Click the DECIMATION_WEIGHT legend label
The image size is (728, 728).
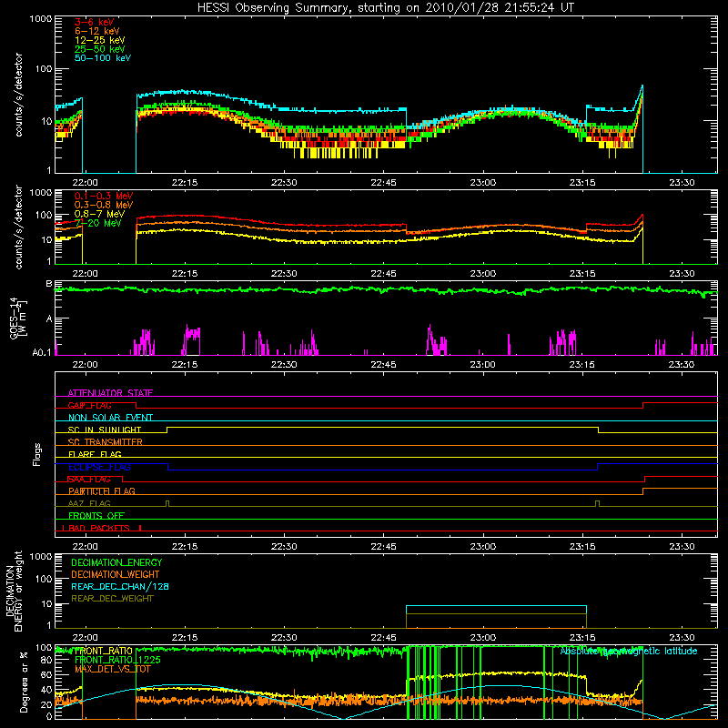coord(116,574)
